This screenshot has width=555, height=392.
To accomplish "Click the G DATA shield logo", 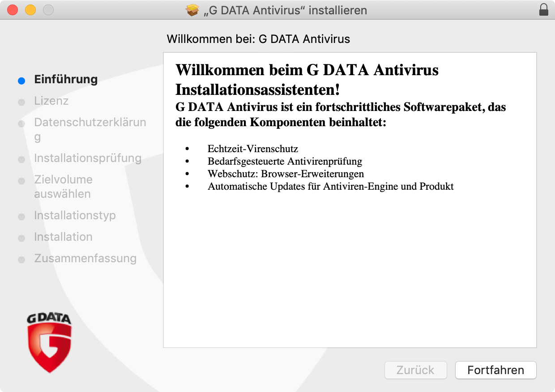I will point(49,343).
